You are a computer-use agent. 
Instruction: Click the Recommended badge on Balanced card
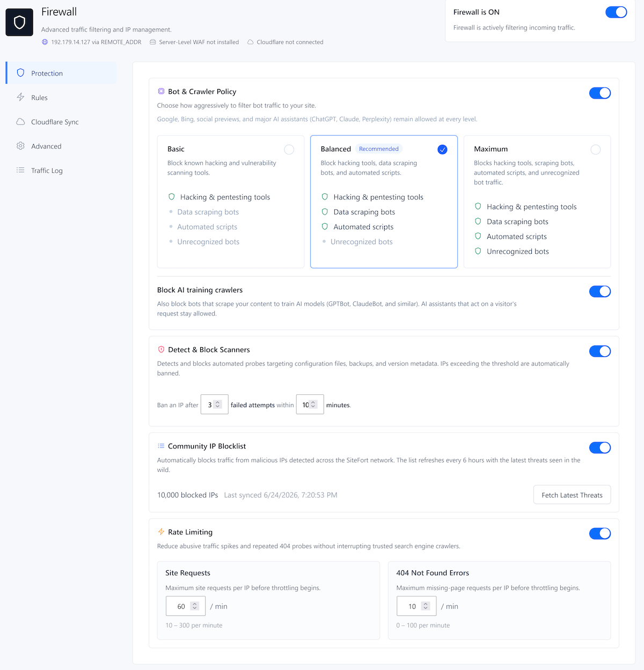[379, 149]
